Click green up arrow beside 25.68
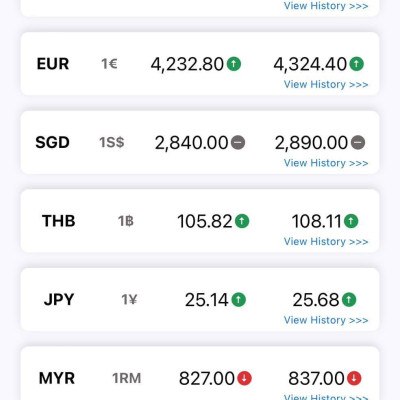The width and height of the screenshot is (400, 400). [x=349, y=299]
